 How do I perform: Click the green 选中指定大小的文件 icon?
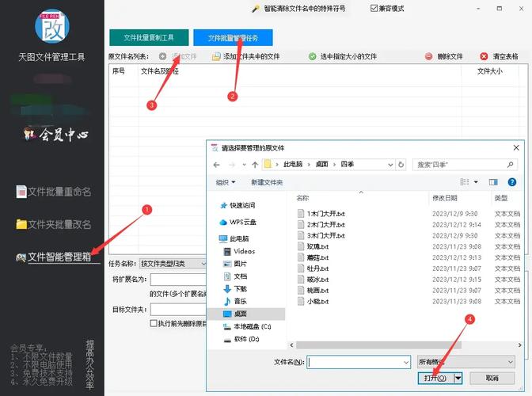313,56
